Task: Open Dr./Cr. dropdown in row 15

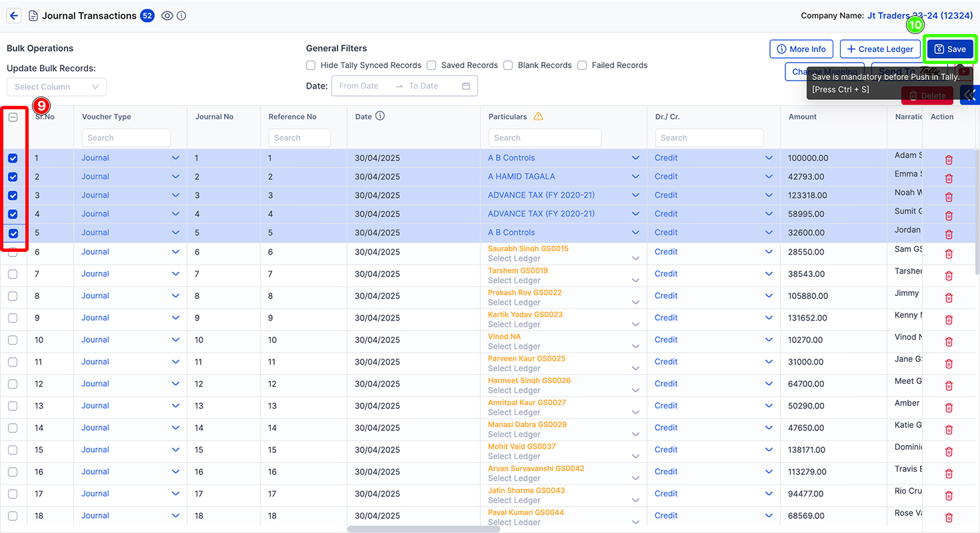Action: tap(713, 450)
